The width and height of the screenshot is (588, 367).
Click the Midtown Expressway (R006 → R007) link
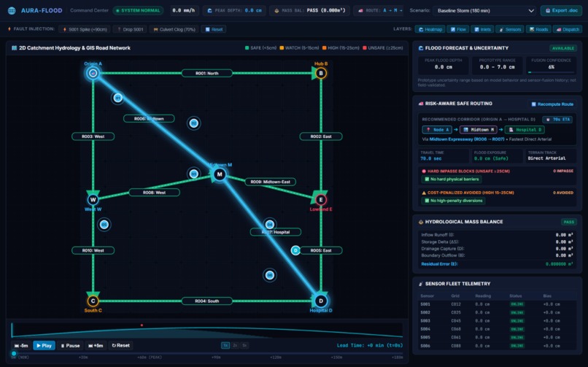[x=467, y=139]
